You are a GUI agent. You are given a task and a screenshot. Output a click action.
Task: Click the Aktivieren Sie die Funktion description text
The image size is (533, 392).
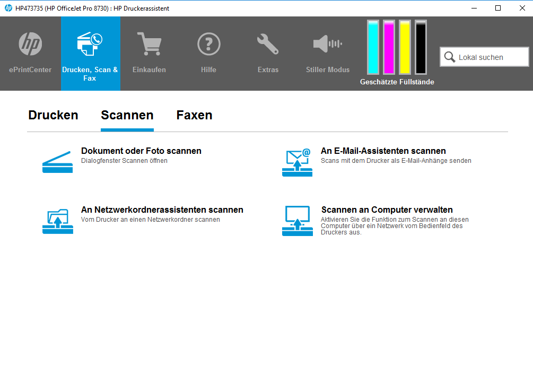395,226
